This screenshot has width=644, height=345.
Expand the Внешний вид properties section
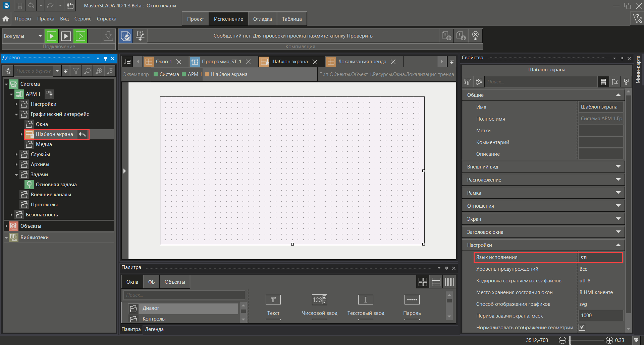618,166
